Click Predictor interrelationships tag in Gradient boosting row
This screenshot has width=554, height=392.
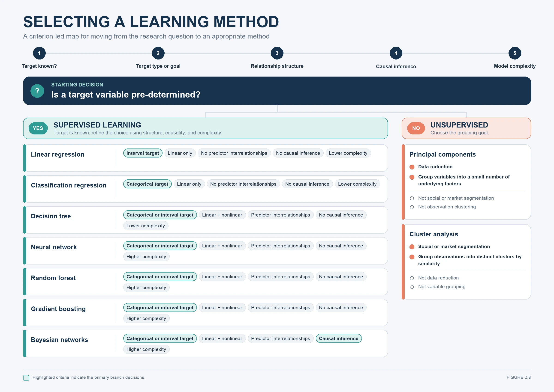tap(280, 308)
